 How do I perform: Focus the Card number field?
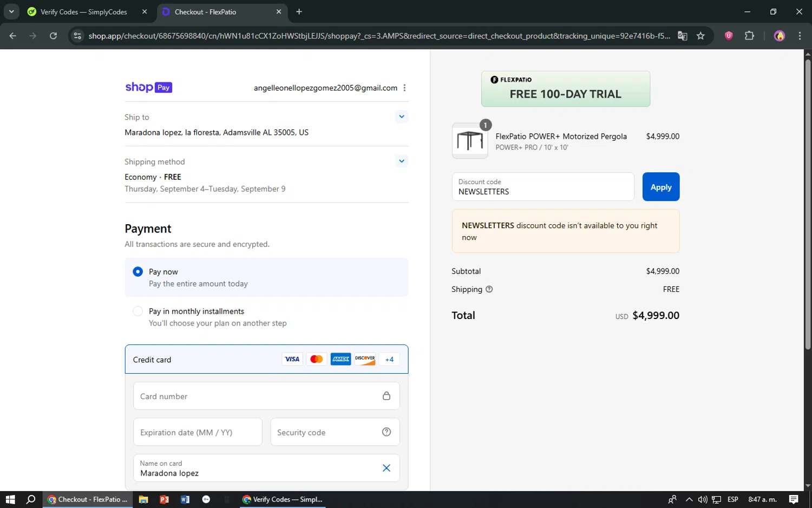click(266, 396)
